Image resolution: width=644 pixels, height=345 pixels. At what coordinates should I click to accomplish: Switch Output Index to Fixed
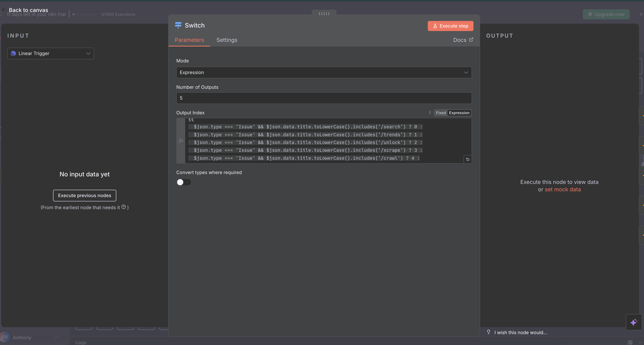[x=441, y=113]
